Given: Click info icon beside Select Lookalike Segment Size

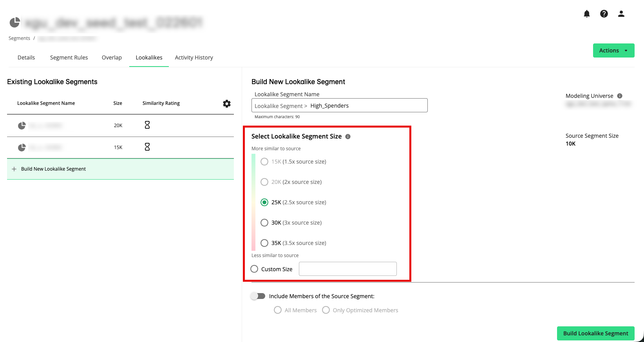Looking at the screenshot, I should (x=347, y=137).
